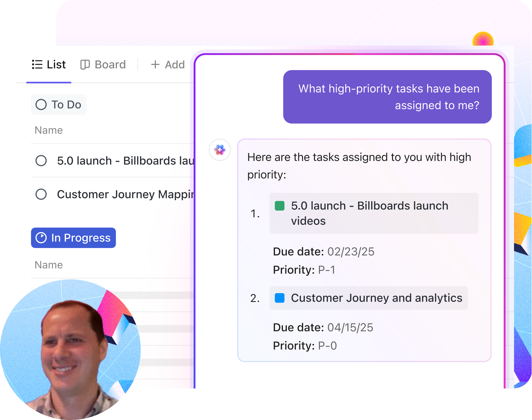The image size is (532, 420).
Task: Click the List view bullet icon
Action: (37, 64)
